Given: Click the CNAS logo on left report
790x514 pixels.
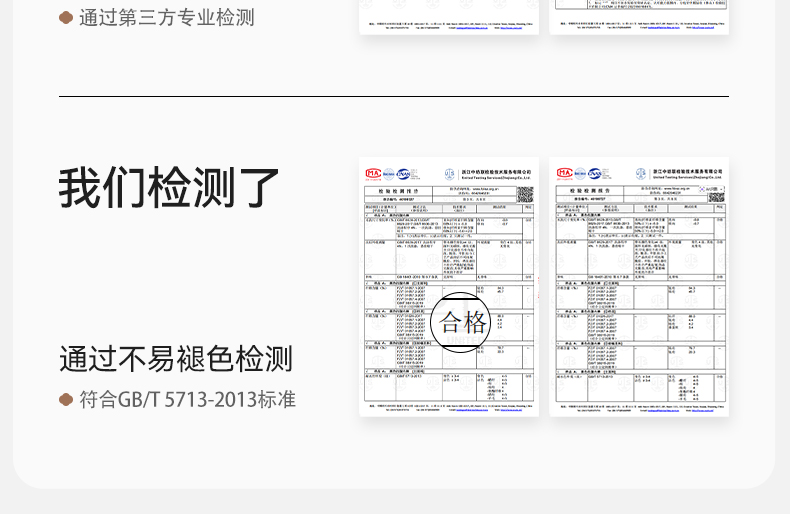Looking at the screenshot, I should pyautogui.click(x=407, y=172).
